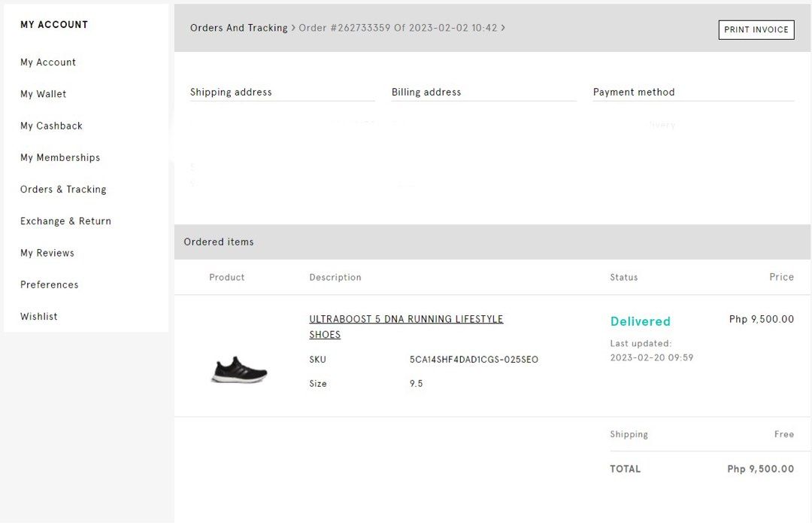The height and width of the screenshot is (523, 812).
Task: Click the My Account sidebar heading
Action: pyautogui.click(x=54, y=25)
